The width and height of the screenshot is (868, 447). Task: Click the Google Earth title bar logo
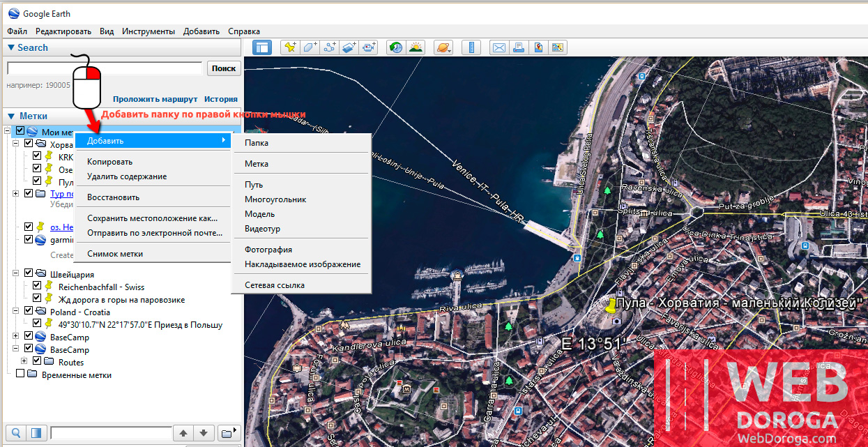13,13
